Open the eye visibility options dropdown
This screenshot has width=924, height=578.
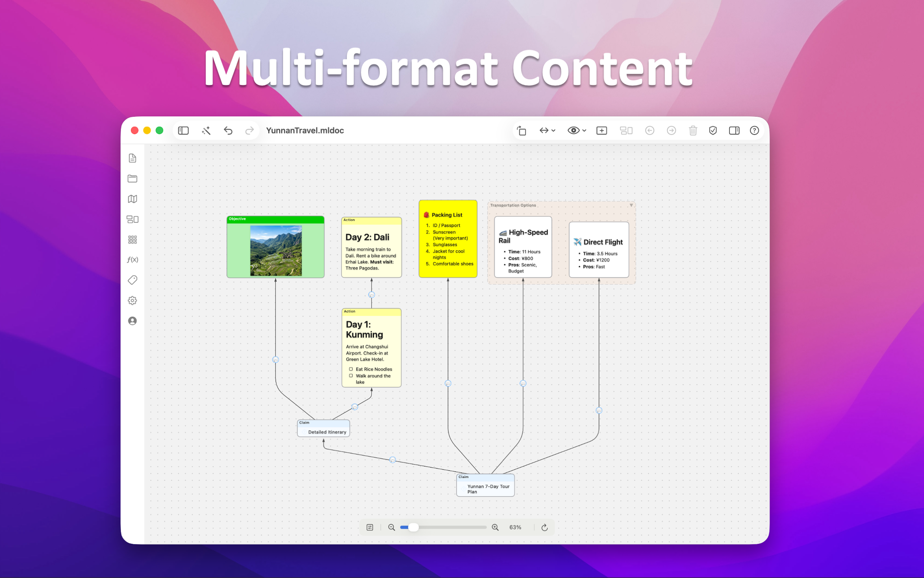[576, 130]
